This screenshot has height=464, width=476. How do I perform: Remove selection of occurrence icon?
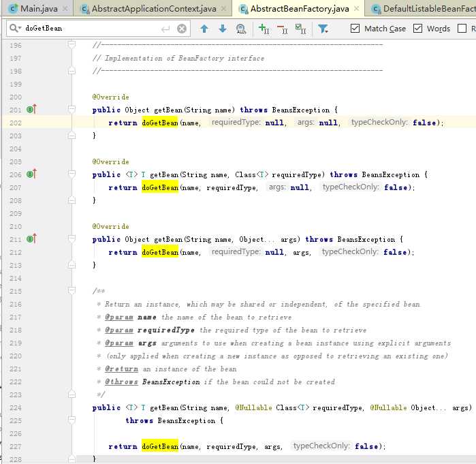tap(283, 29)
